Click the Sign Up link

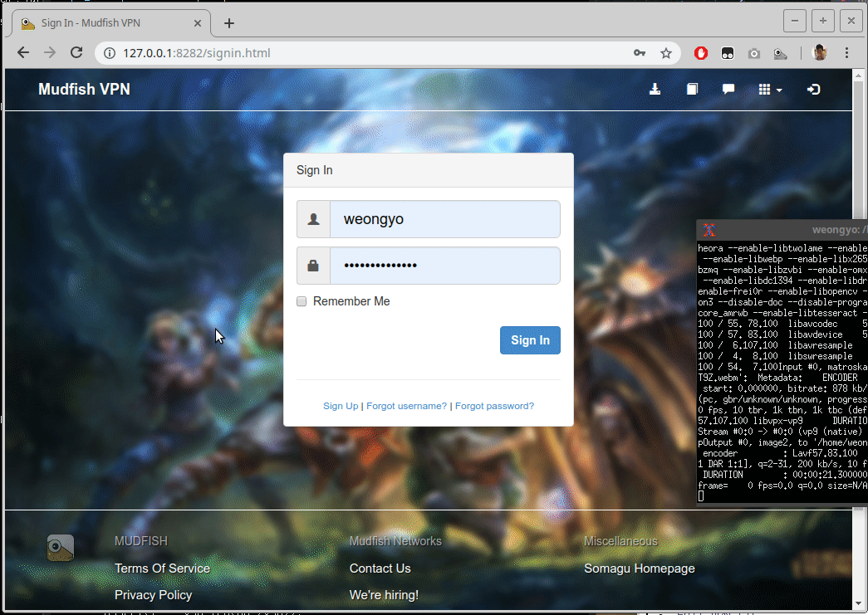coord(341,406)
